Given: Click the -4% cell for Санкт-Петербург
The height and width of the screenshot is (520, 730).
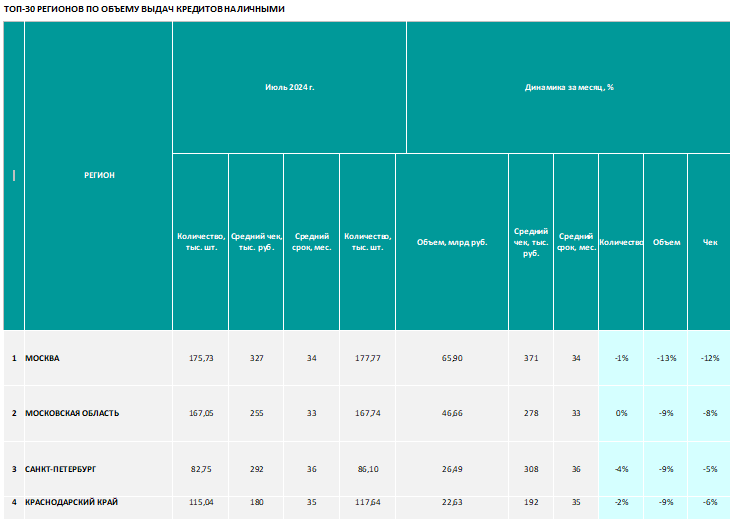Looking at the screenshot, I should click(x=621, y=469).
